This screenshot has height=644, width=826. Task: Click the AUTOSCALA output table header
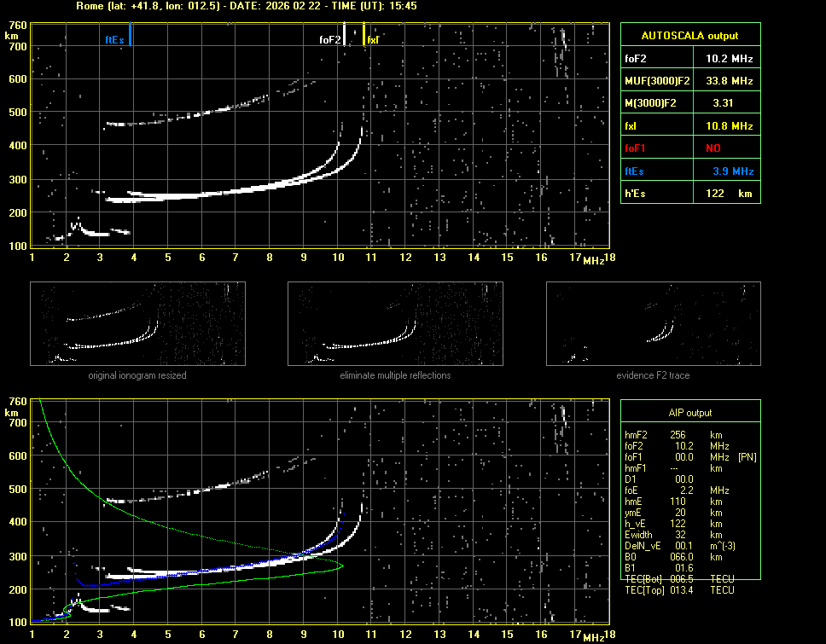689,36
